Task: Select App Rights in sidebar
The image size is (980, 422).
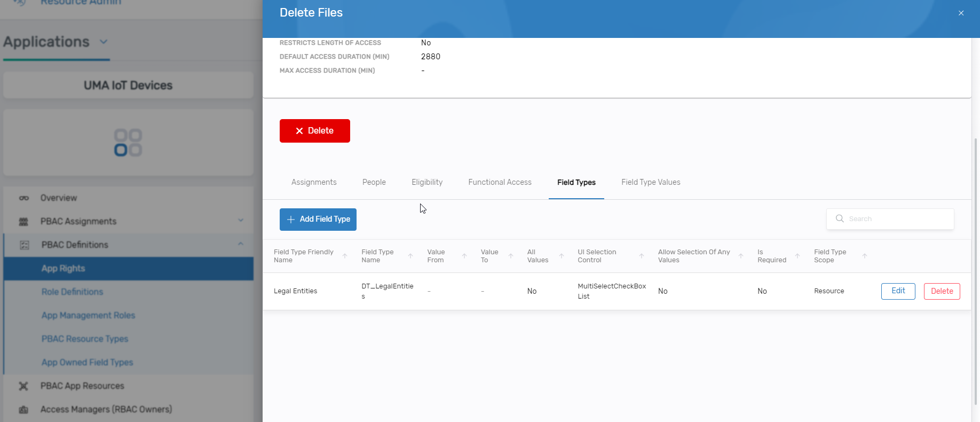Action: point(128,269)
